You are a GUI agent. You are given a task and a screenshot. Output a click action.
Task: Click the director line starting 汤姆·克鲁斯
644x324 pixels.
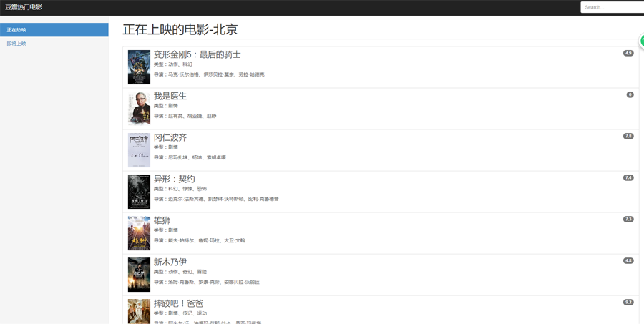[207, 282]
